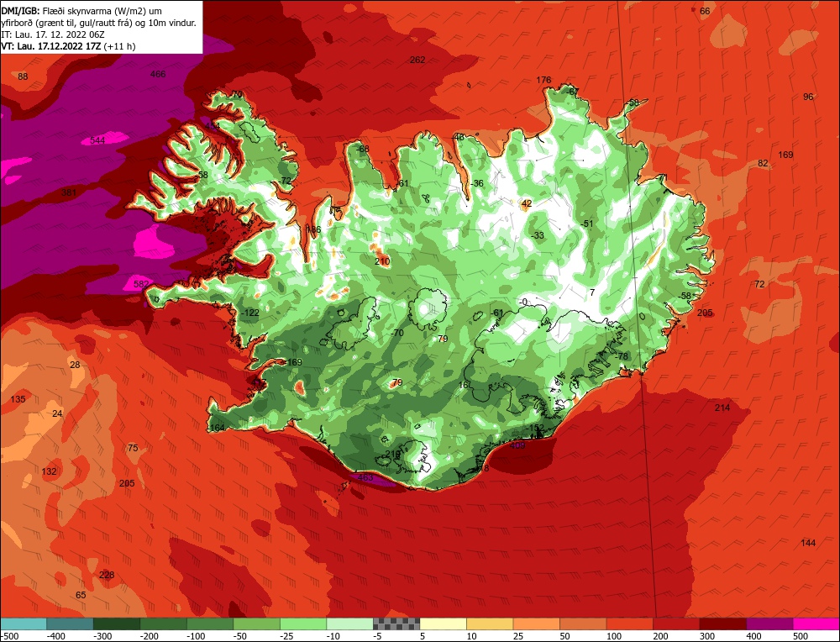
Task: Click the land value -36
Action: pos(476,183)
